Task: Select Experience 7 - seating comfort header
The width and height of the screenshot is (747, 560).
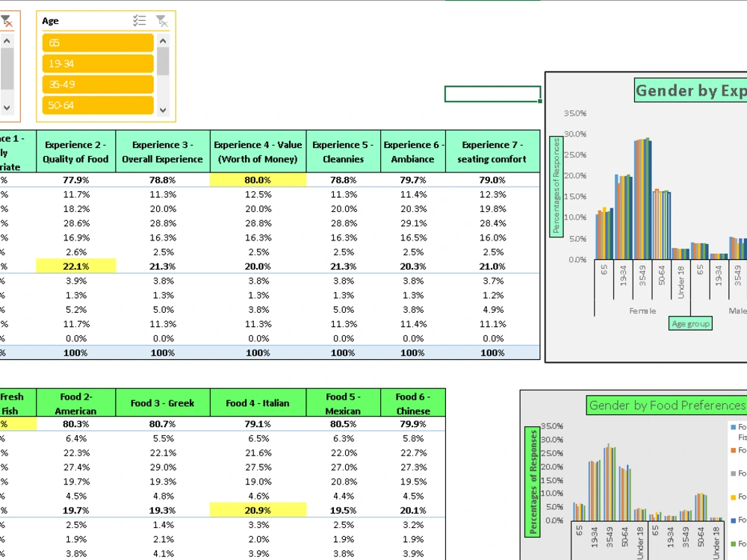Action: click(492, 152)
